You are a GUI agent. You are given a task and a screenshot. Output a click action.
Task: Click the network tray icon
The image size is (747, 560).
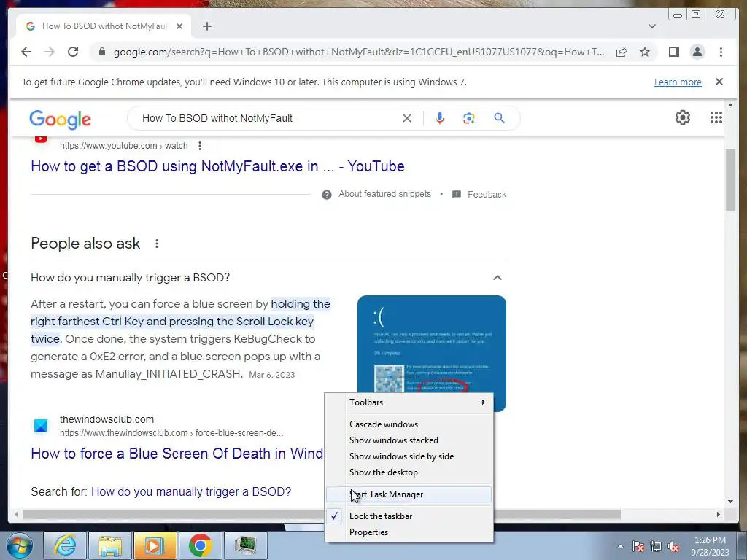click(656, 546)
